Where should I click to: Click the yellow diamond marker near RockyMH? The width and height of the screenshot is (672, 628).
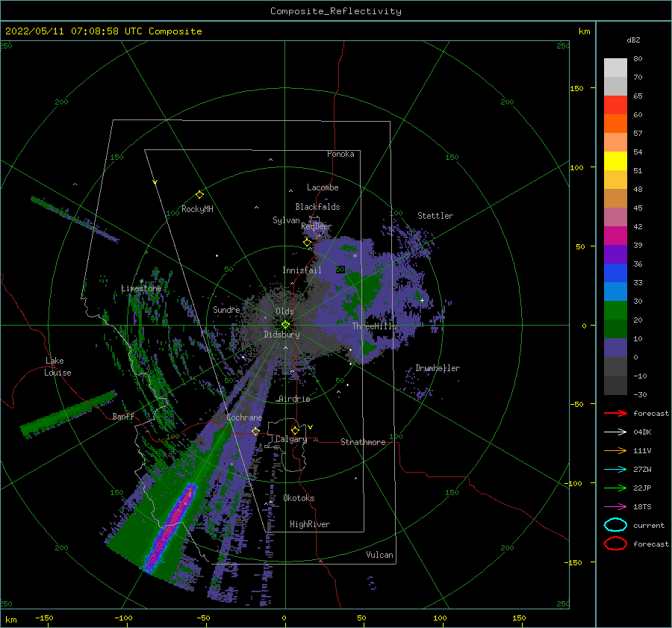[x=199, y=195]
